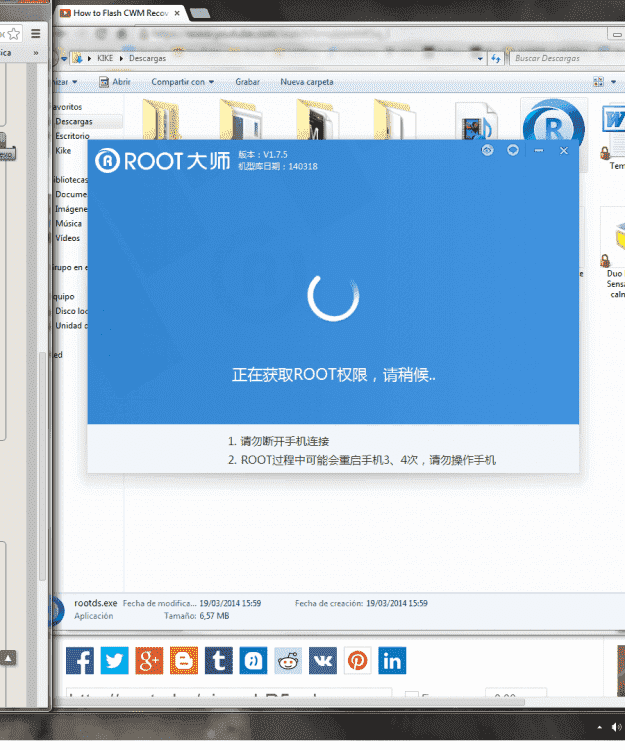Expand the Organizar dropdown menu
Screen dimensions: 625x750
click(x=66, y=82)
